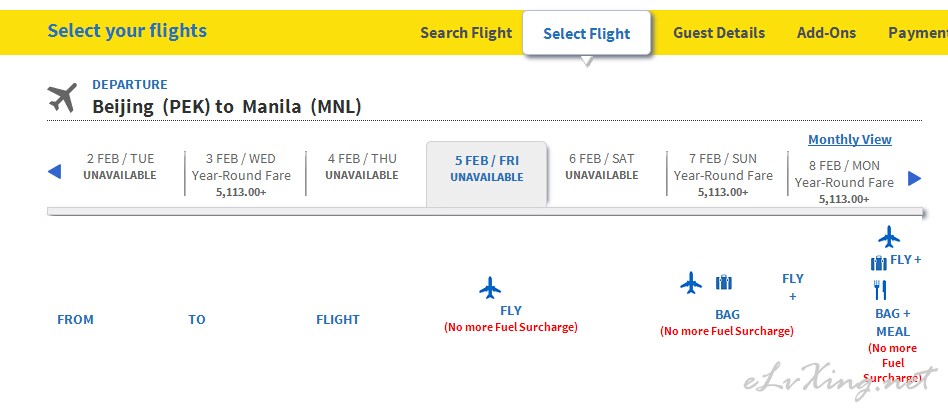The width and height of the screenshot is (948, 414).
Task: Choose the 3 FEB / WED fare date
Action: (x=241, y=175)
